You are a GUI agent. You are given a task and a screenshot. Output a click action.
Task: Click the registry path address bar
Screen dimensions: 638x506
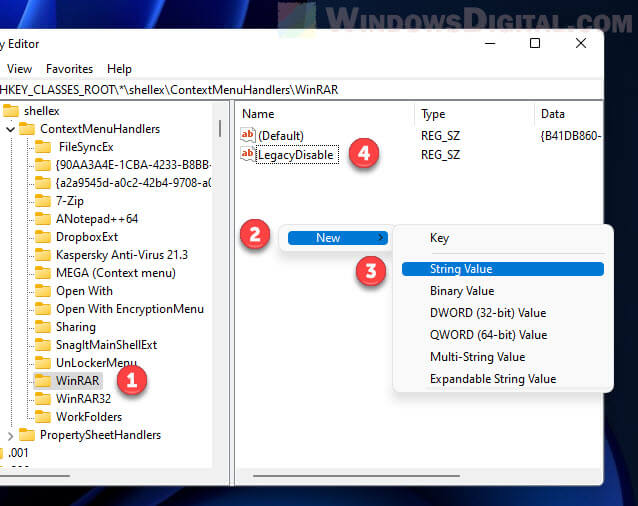301,89
